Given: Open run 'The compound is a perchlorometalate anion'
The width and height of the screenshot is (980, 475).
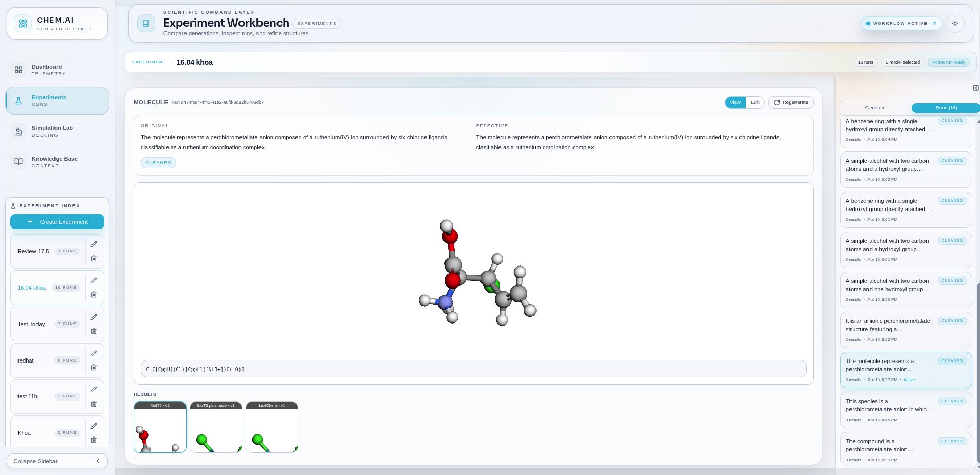Looking at the screenshot, I should (906, 450).
